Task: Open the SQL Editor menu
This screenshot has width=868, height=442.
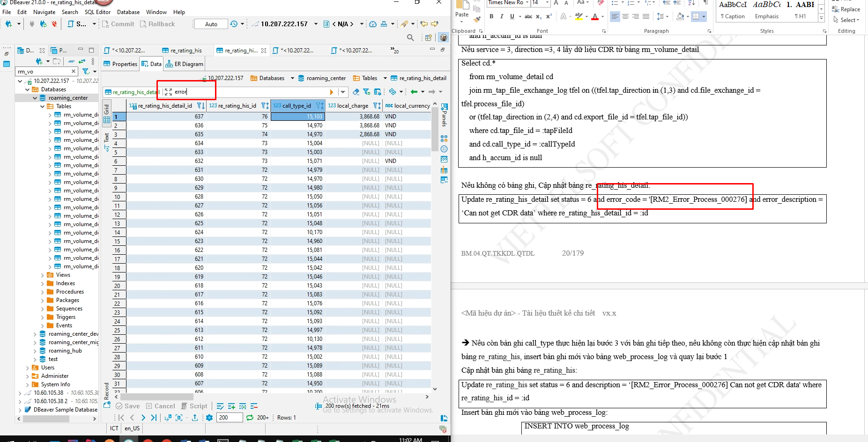Action: pyautogui.click(x=97, y=12)
